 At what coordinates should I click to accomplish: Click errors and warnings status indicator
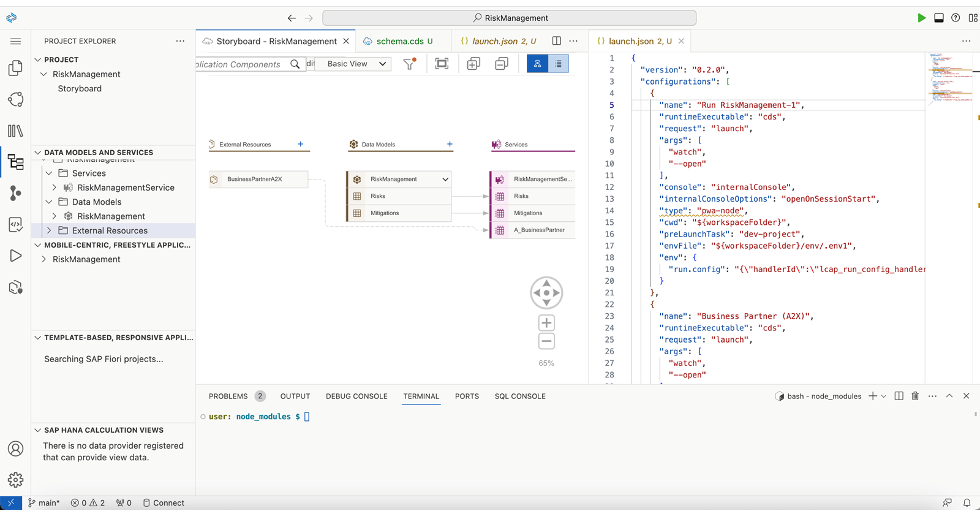(x=88, y=503)
